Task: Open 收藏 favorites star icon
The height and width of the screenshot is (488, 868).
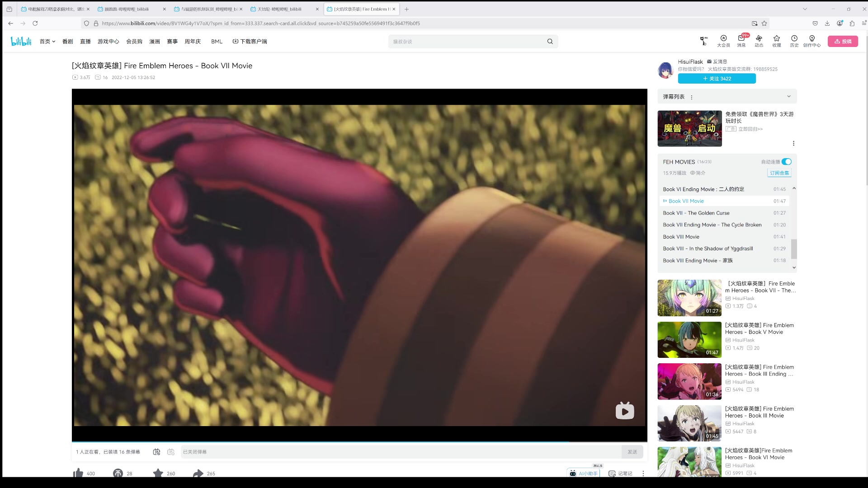Action: click(x=777, y=41)
